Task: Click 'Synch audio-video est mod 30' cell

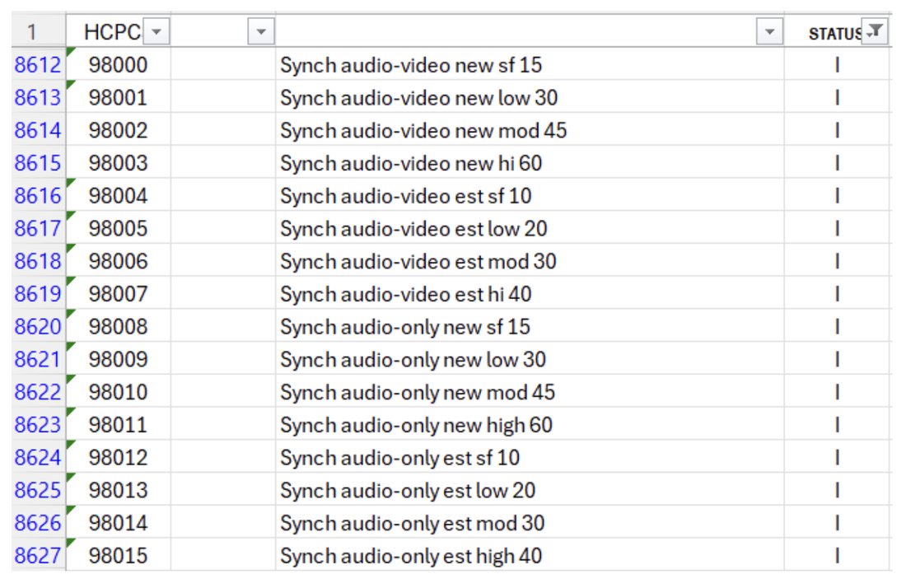Action: (x=530, y=261)
